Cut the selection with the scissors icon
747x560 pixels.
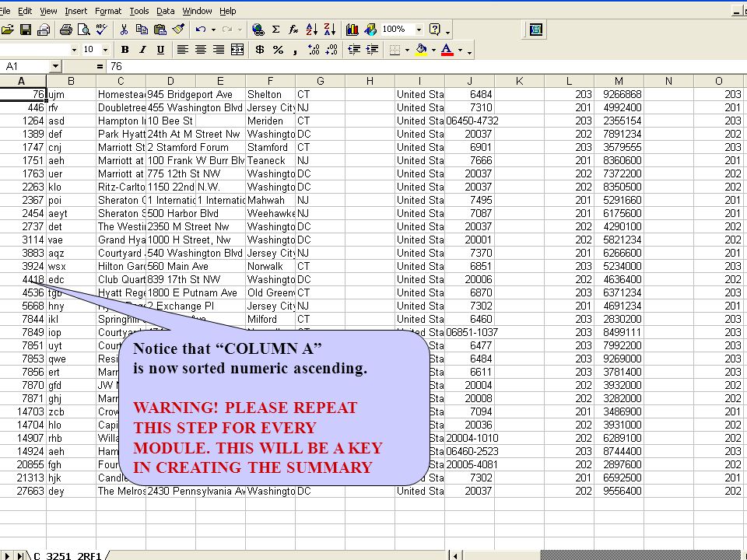point(124,30)
